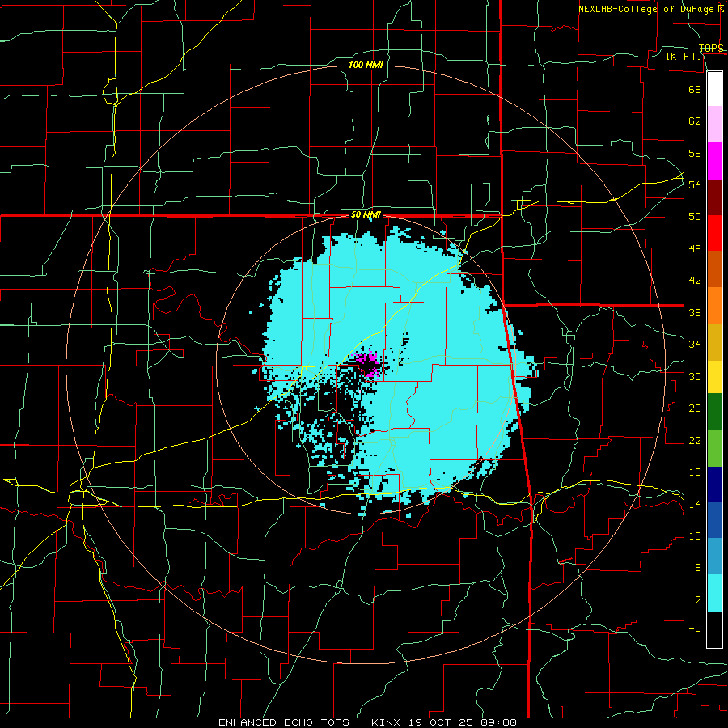
Task: Click the '100 NMI' range ring label
Action: (366, 65)
